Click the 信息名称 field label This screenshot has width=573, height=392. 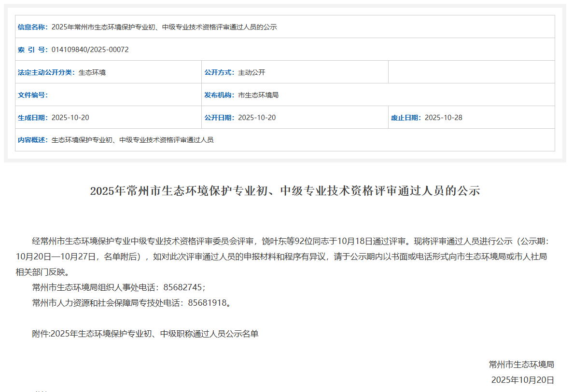pos(32,27)
